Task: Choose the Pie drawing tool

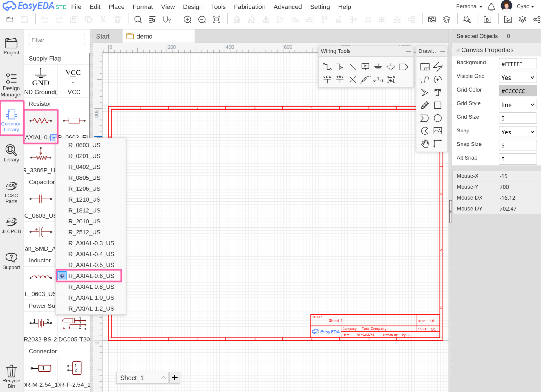Action: coord(425,131)
